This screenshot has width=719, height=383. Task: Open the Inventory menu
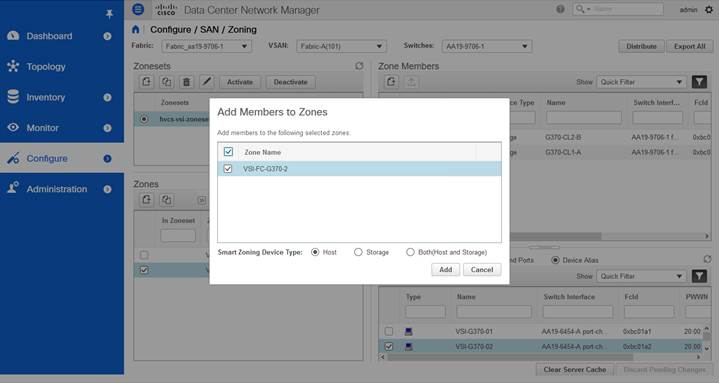(45, 97)
